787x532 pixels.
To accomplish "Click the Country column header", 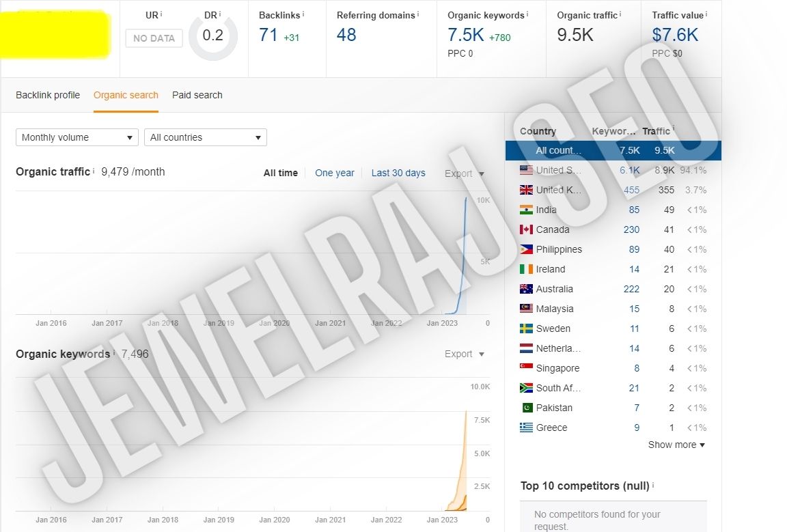I will (x=538, y=131).
